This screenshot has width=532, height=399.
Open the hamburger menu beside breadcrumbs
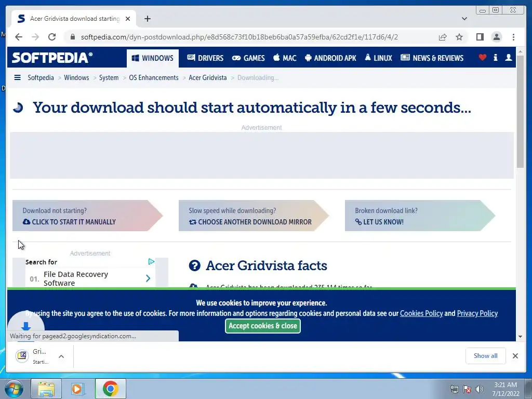17,78
